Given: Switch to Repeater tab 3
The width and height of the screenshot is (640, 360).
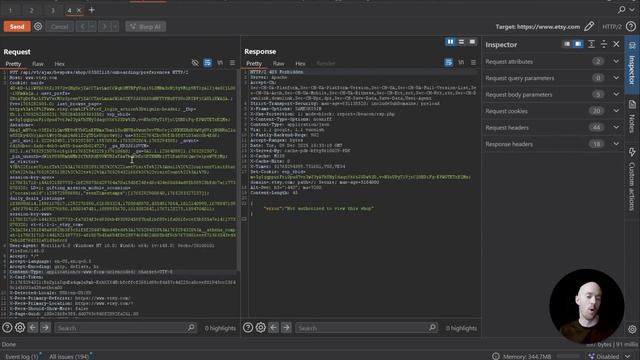Looking at the screenshot, I should [53, 10].
